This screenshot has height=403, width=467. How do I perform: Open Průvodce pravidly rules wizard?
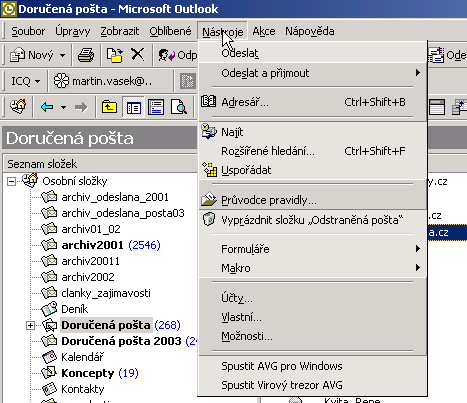coord(313,200)
